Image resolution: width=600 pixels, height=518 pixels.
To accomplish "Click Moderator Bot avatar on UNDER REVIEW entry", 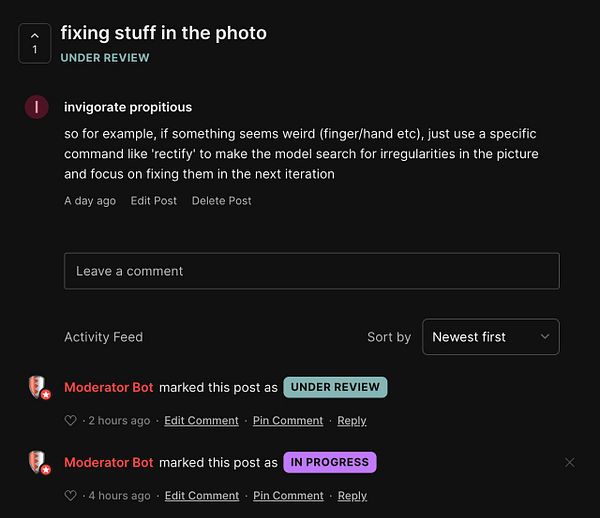I will click(x=37, y=388).
